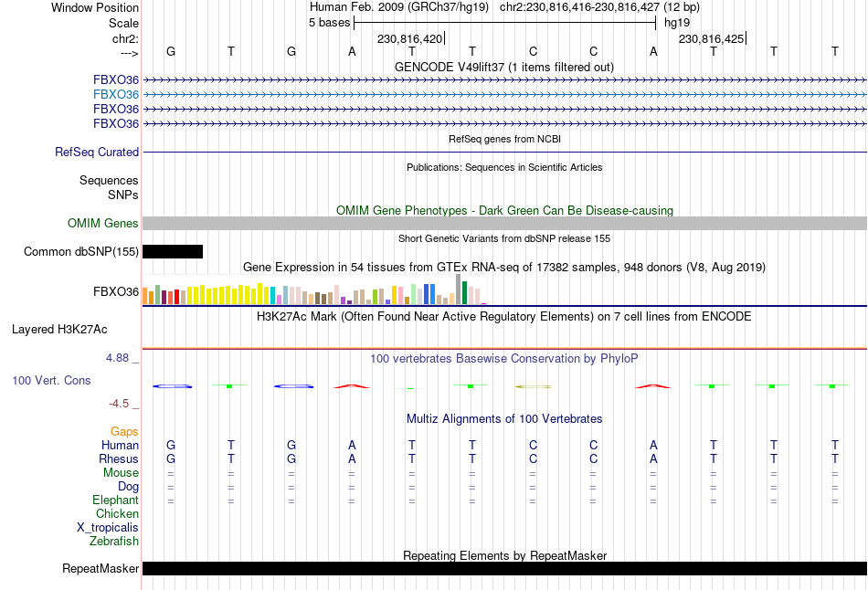Select the Chicken alignment row label
The width and height of the screenshot is (868, 590).
pyautogui.click(x=117, y=514)
